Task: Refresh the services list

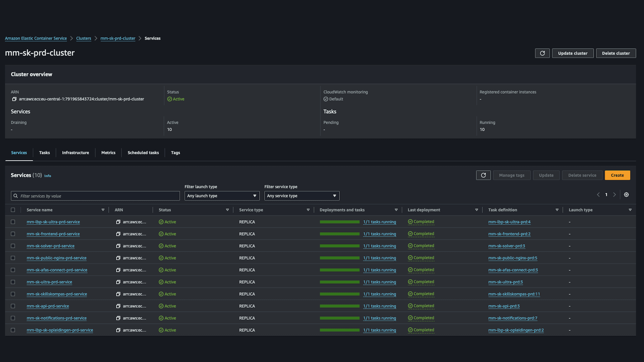Action: coord(483,175)
